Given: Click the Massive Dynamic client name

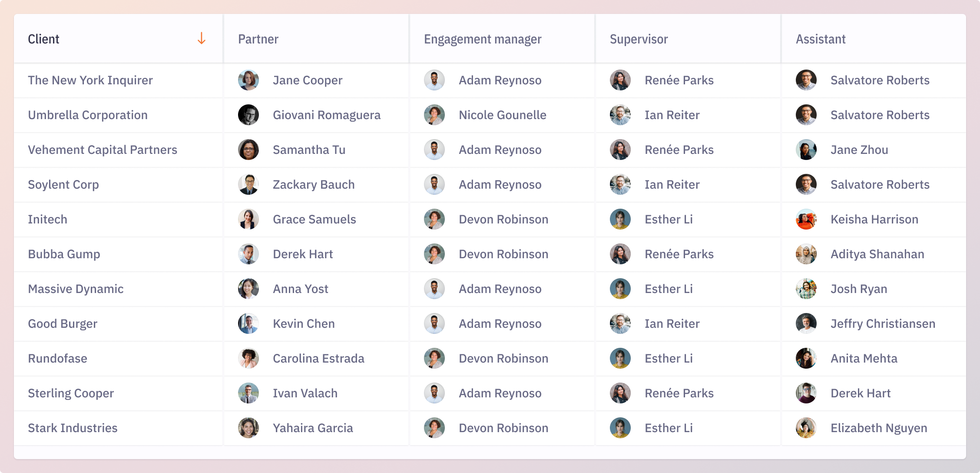Looking at the screenshot, I should [x=76, y=289].
